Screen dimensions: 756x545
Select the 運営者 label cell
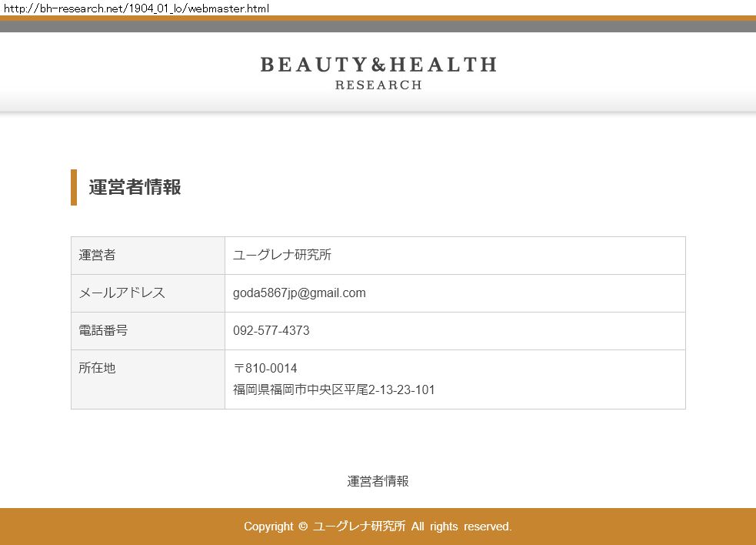click(x=148, y=256)
